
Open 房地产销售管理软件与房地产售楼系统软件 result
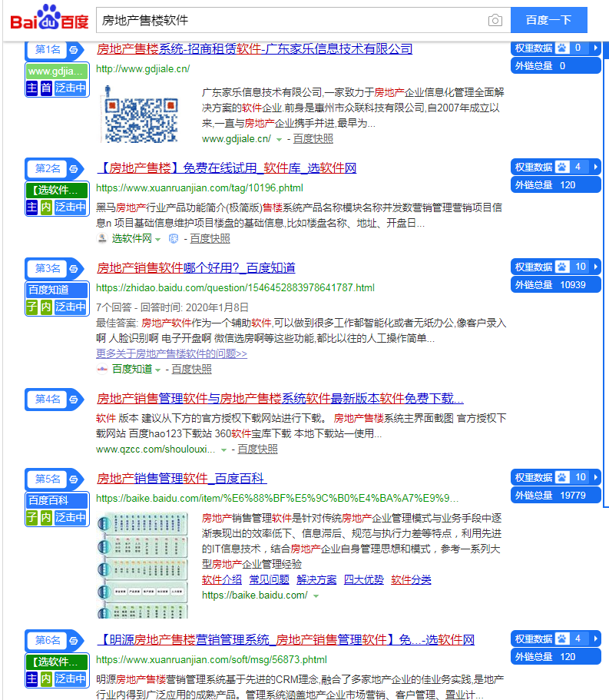click(x=280, y=398)
